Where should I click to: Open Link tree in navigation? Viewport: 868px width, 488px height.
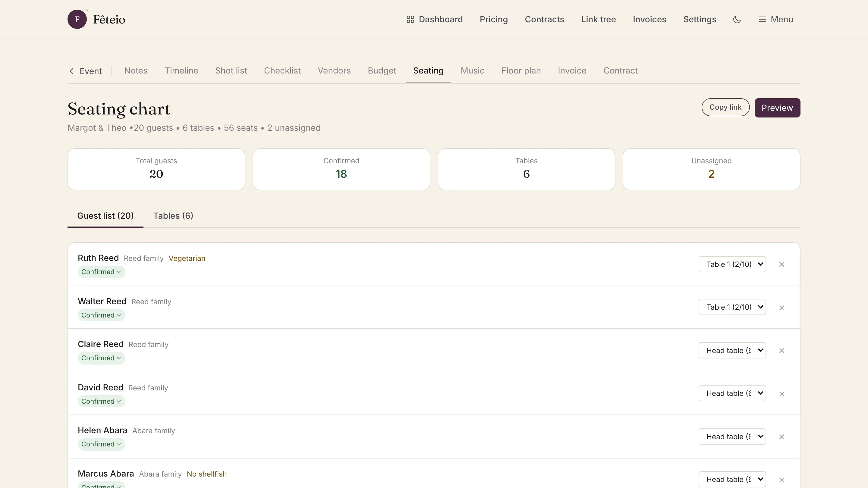point(599,19)
